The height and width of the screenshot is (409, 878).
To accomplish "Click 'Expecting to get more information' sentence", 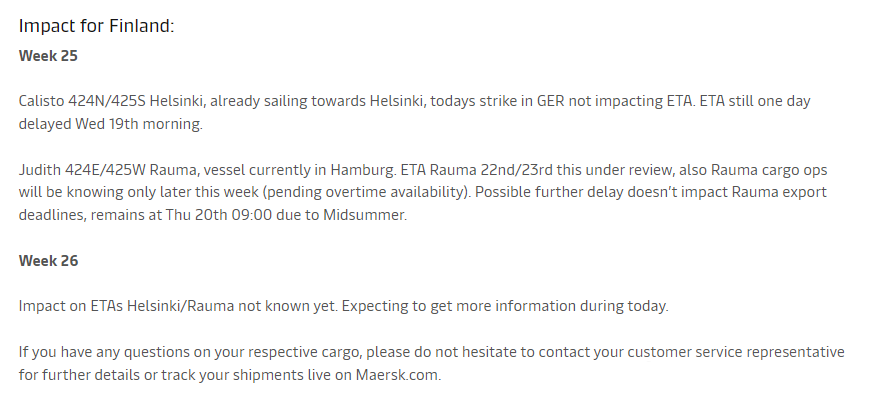I will click(x=459, y=306).
